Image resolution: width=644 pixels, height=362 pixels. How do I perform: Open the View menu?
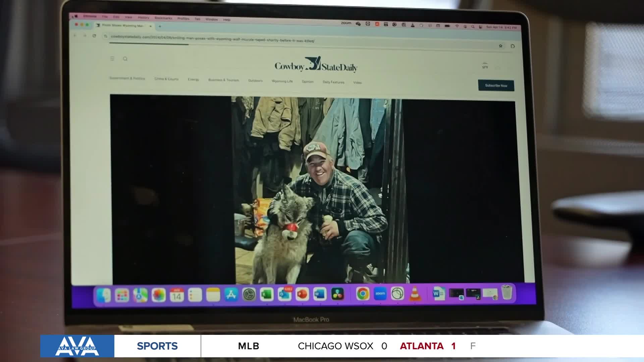(128, 17)
